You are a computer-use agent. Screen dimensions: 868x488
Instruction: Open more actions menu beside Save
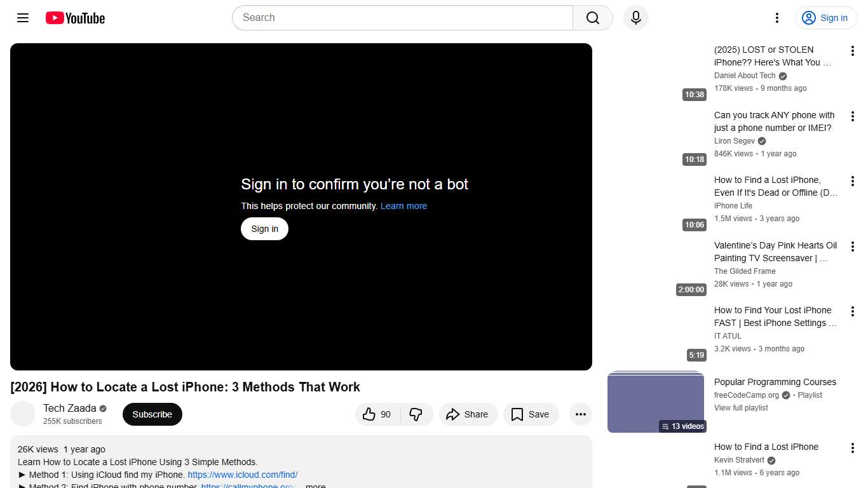pos(580,414)
